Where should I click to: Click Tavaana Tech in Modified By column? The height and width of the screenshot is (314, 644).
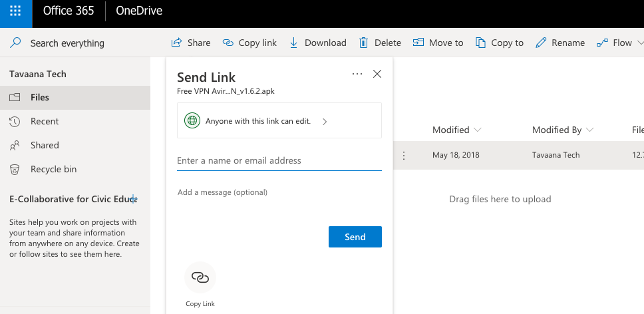click(x=556, y=155)
